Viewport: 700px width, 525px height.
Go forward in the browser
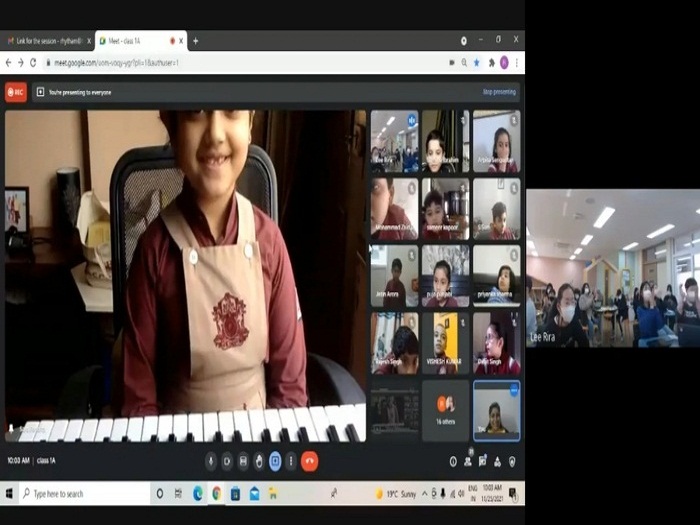pos(21,63)
